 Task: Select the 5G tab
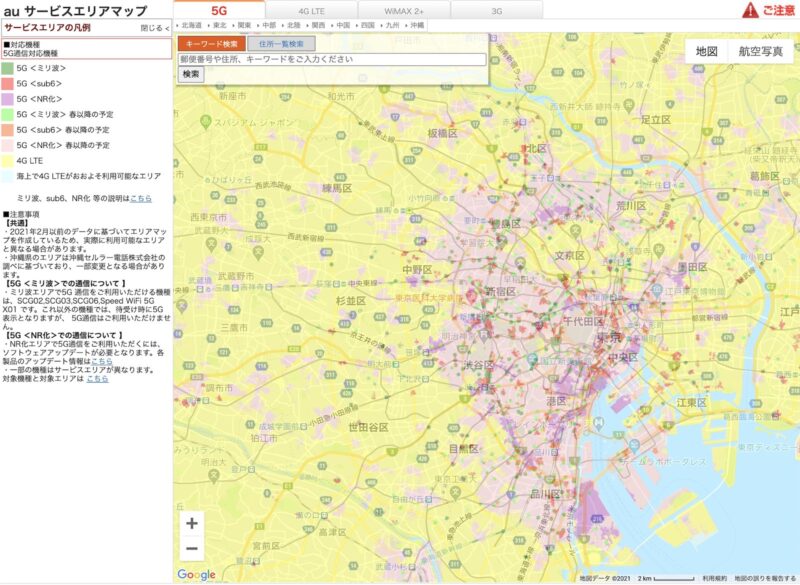[220, 9]
